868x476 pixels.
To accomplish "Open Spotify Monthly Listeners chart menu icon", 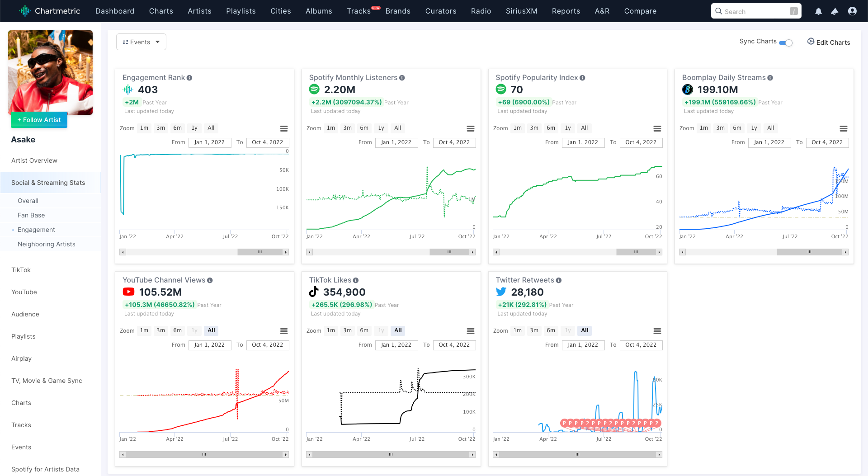I will [471, 129].
